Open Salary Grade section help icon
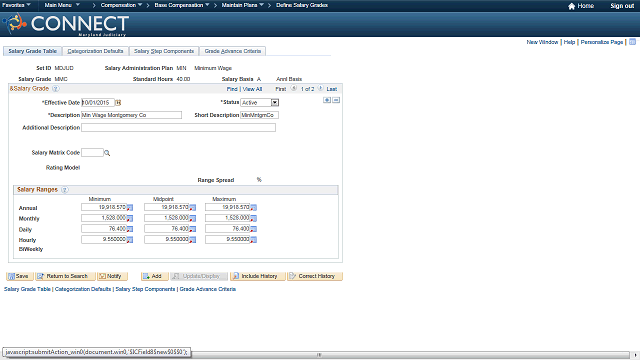The width and height of the screenshot is (640, 360). (56, 89)
